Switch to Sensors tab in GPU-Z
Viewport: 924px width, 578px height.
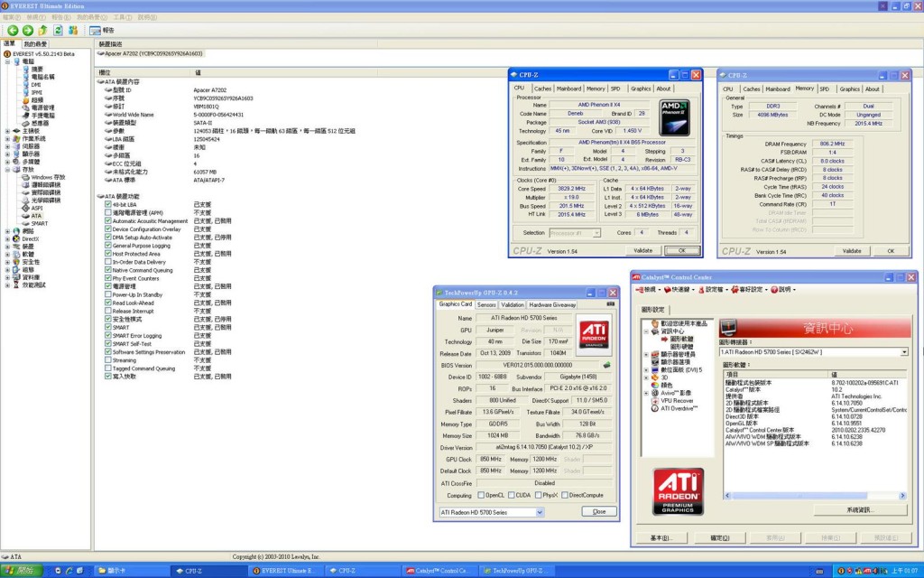click(486, 305)
